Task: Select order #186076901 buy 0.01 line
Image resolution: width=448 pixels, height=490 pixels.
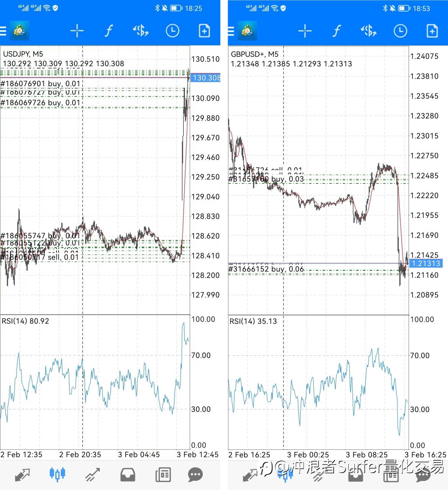Action: (x=41, y=83)
